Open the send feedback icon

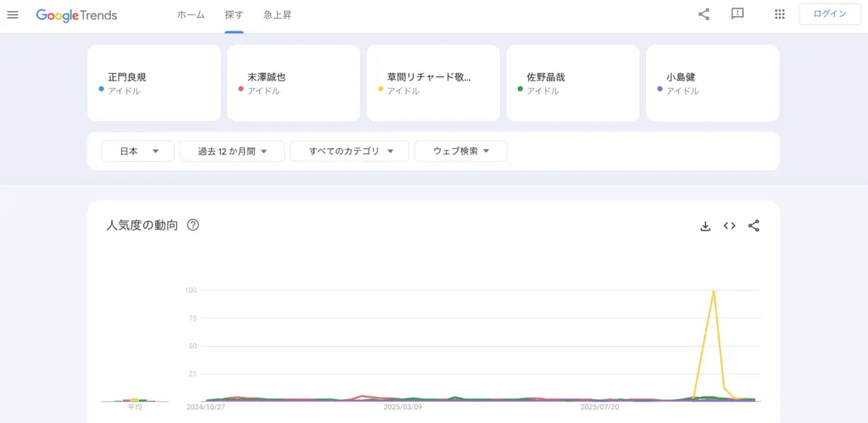pyautogui.click(x=737, y=14)
